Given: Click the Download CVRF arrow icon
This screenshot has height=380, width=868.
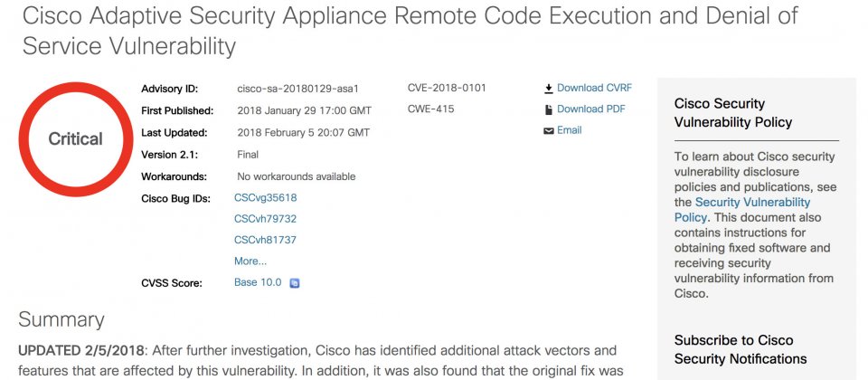Looking at the screenshot, I should pyautogui.click(x=549, y=88).
